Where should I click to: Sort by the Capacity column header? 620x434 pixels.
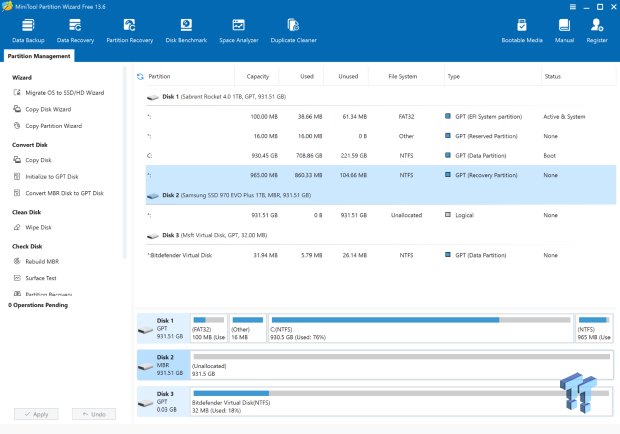pyautogui.click(x=257, y=76)
